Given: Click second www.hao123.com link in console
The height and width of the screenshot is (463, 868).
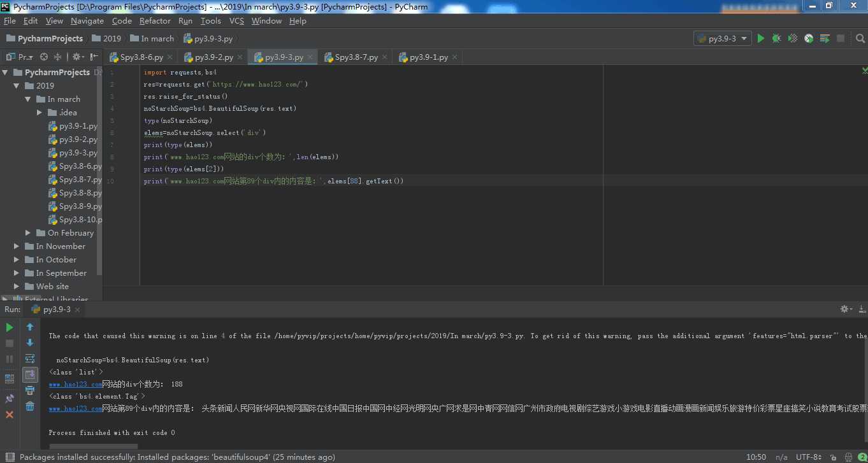Looking at the screenshot, I should coord(75,409).
